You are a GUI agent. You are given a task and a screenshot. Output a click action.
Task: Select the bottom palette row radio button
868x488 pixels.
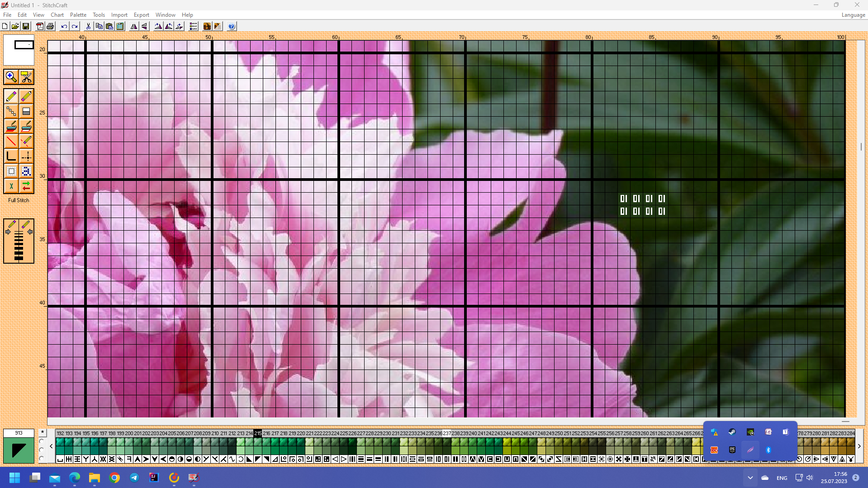click(42, 459)
